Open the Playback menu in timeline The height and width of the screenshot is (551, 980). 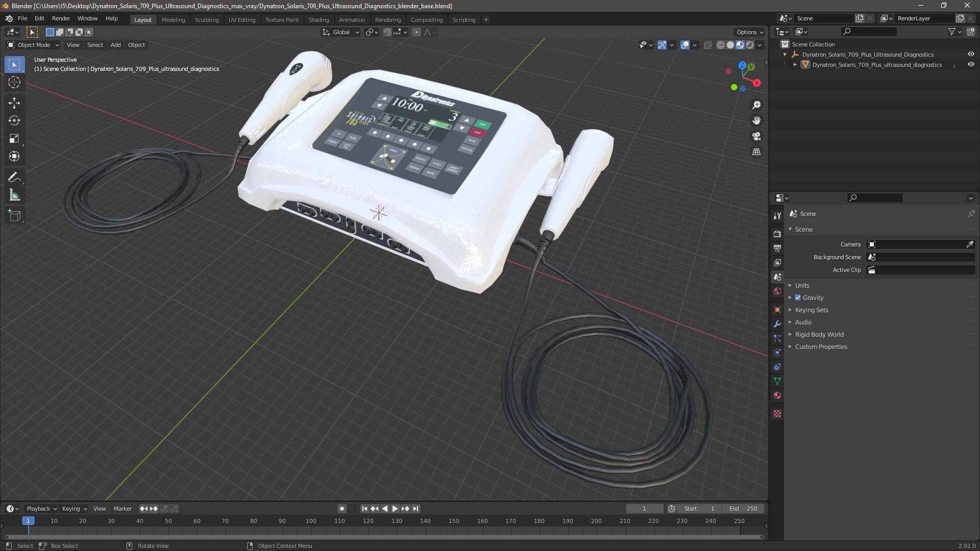(41, 509)
